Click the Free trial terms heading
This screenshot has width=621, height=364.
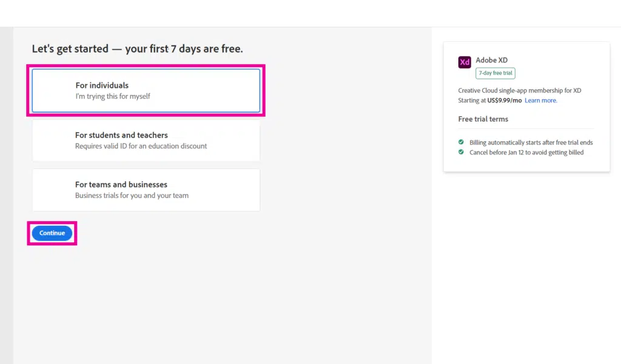point(483,119)
